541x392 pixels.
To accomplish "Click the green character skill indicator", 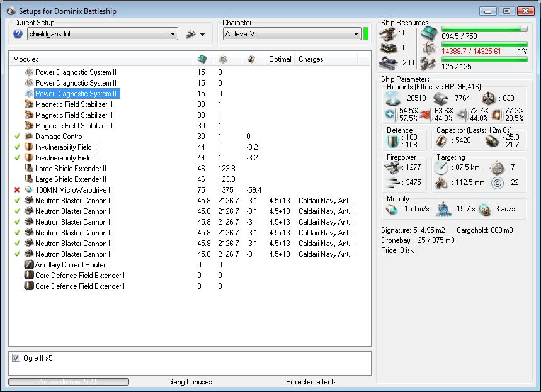I will tap(366, 34).
